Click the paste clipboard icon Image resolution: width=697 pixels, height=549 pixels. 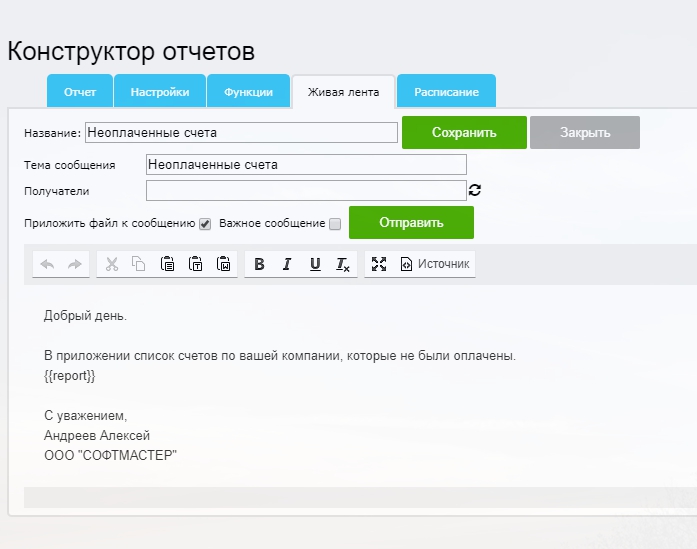click(x=167, y=264)
